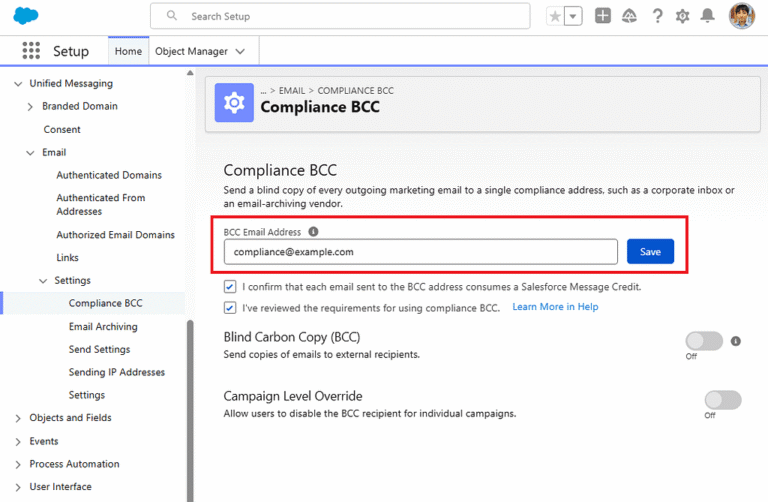Open the App Launcher grid icon
The image size is (768, 502).
pos(31,50)
